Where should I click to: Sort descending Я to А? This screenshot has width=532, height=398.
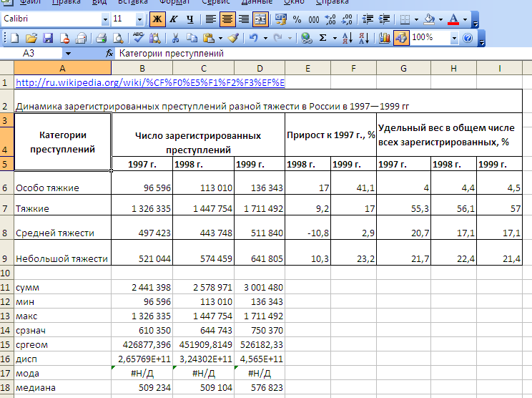pos(364,38)
